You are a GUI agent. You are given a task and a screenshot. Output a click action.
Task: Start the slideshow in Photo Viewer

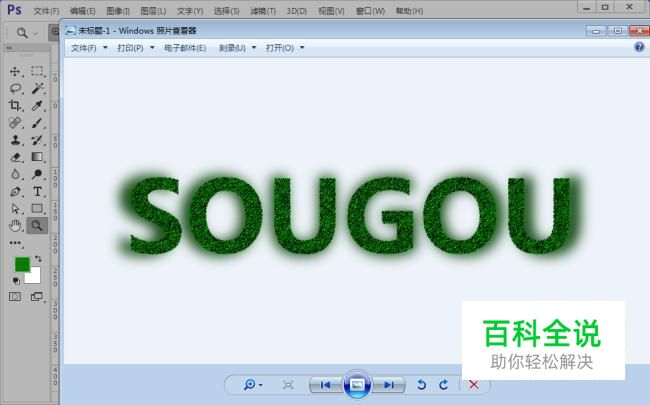(357, 385)
